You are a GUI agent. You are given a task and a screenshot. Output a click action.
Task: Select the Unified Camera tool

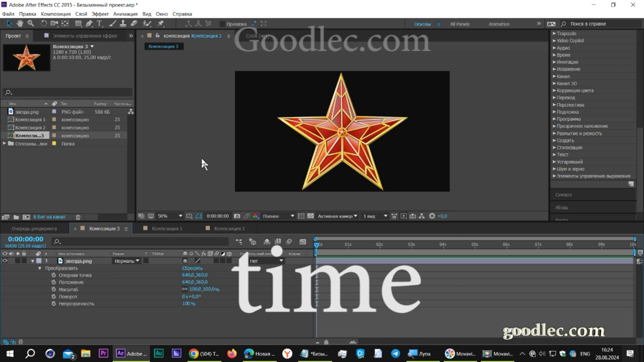tap(54, 24)
